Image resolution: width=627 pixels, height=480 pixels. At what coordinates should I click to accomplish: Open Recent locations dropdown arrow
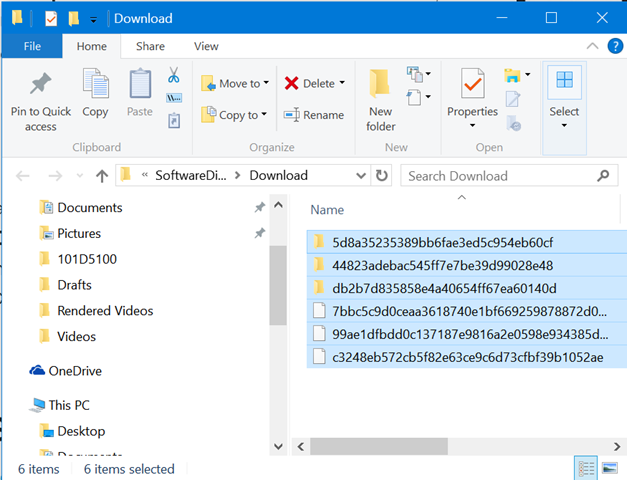point(80,176)
